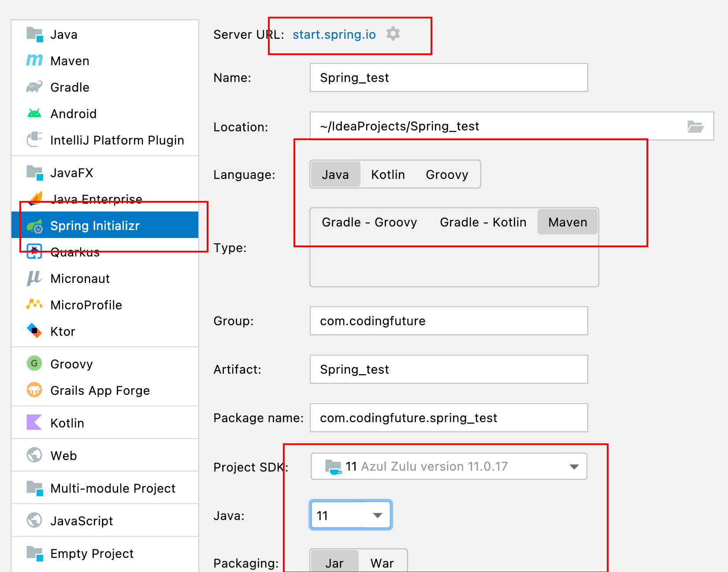Select Maven in the project list

click(105, 60)
